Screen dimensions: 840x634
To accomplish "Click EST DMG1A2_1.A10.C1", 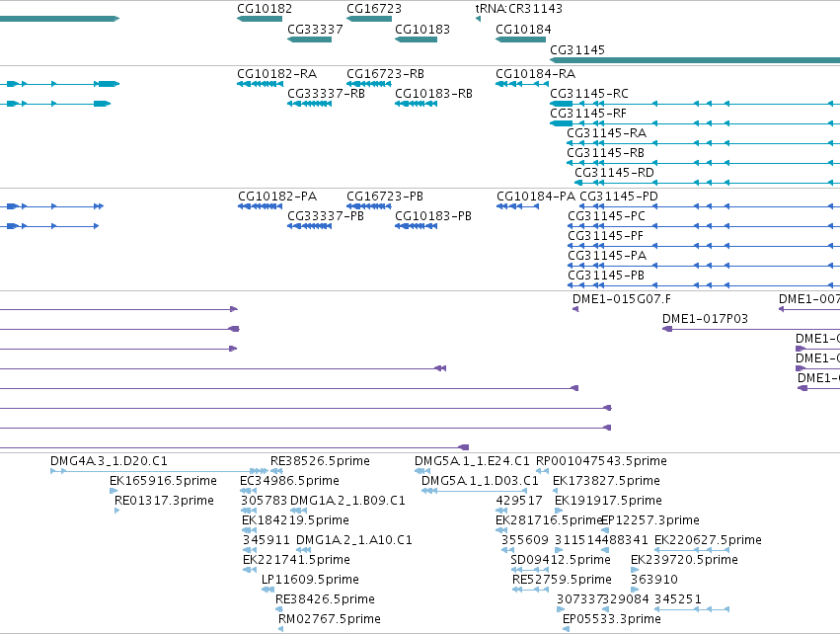I will tap(354, 540).
